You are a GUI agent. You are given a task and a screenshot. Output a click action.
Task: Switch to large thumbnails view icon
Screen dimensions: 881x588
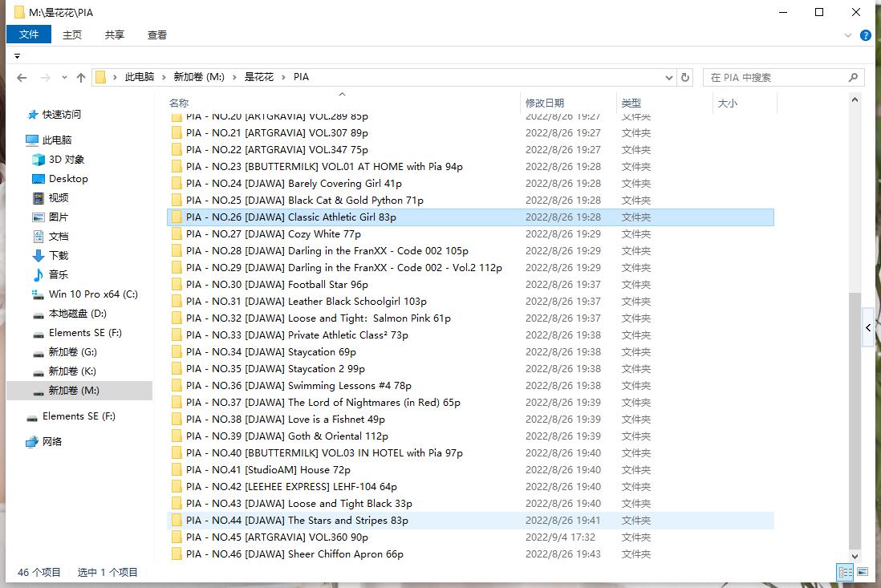click(x=863, y=572)
